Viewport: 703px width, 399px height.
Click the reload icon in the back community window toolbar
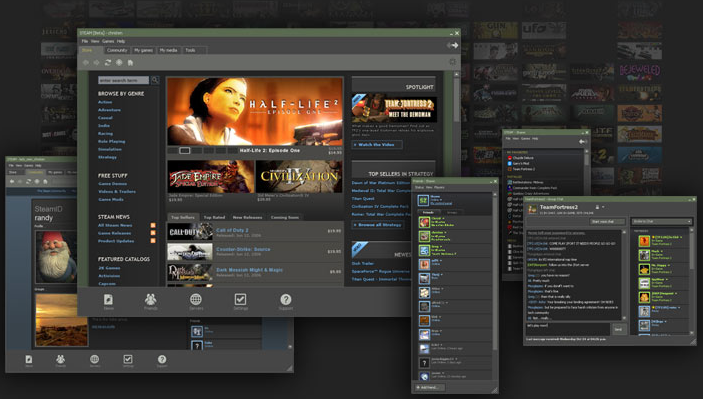point(28,182)
